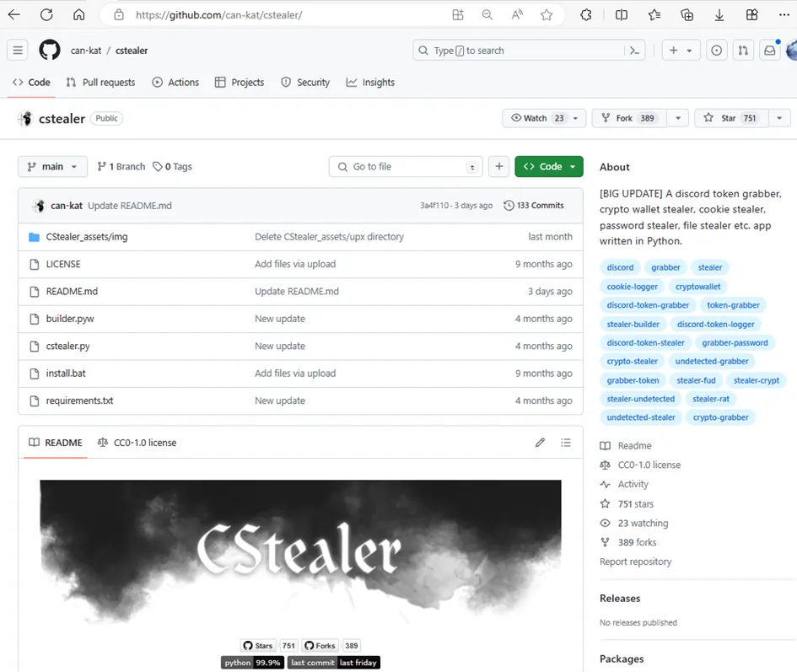Add page to favorites with star icon

coord(547,14)
